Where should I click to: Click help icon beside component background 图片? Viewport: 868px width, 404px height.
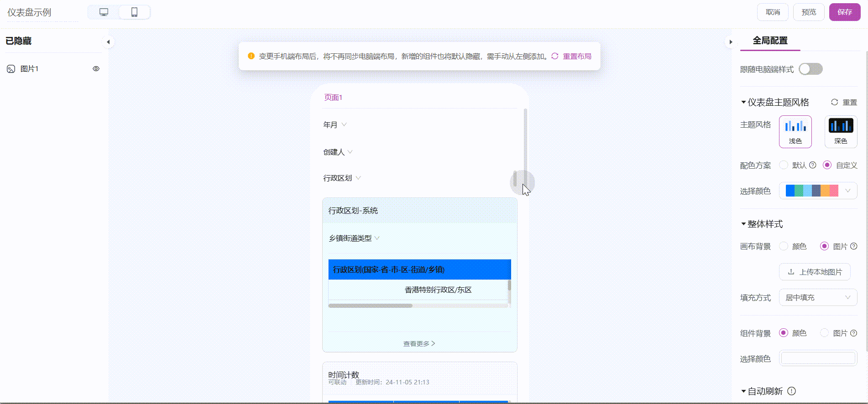click(854, 333)
